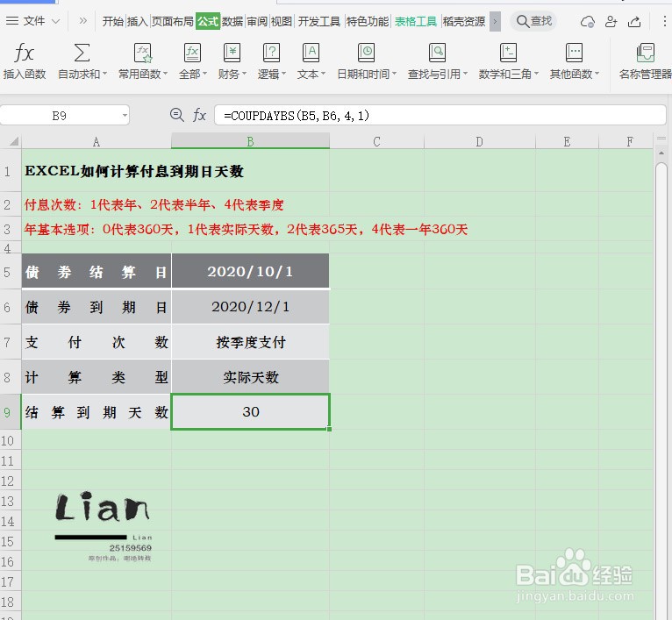Select row 9 header
Screen dimensions: 672x620
(x=11, y=412)
